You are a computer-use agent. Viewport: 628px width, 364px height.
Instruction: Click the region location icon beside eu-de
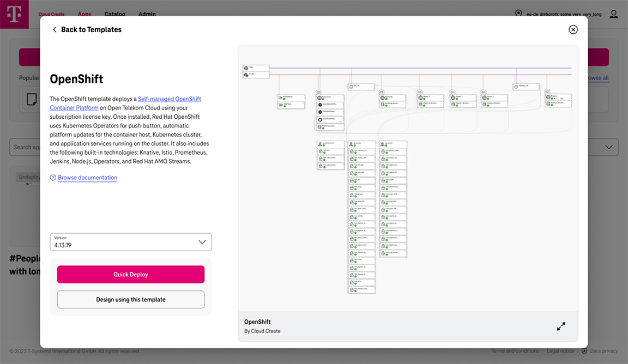(x=518, y=14)
